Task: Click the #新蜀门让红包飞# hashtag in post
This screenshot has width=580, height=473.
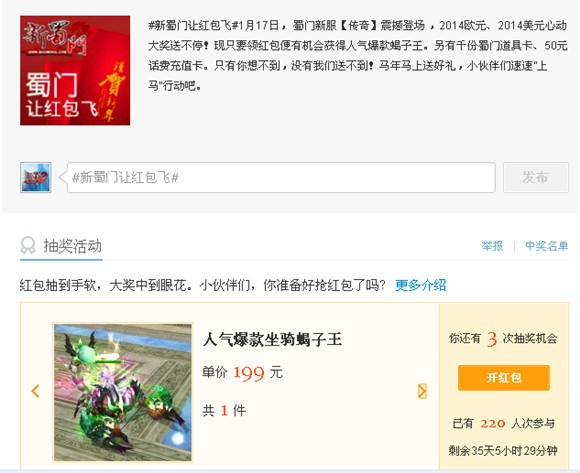Action: [x=191, y=26]
